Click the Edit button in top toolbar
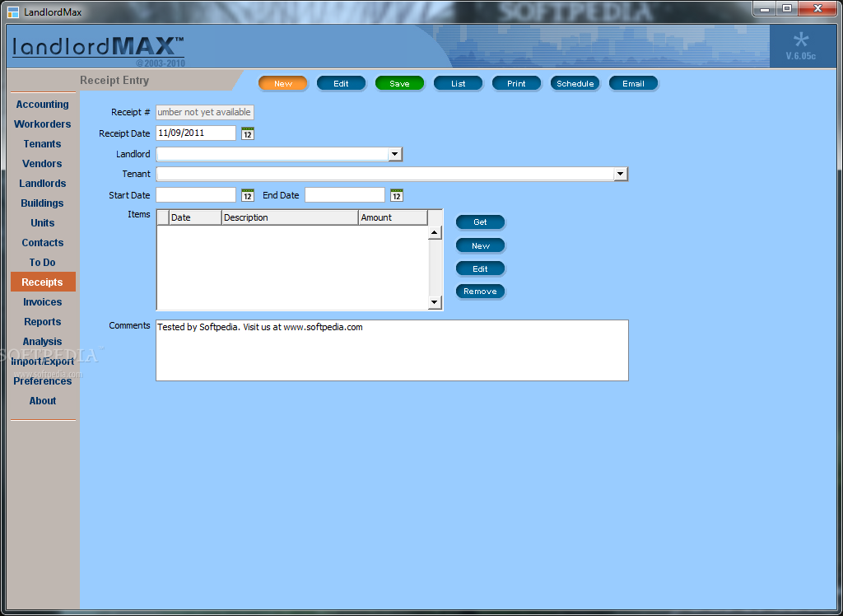Image resolution: width=843 pixels, height=616 pixels. click(x=341, y=83)
